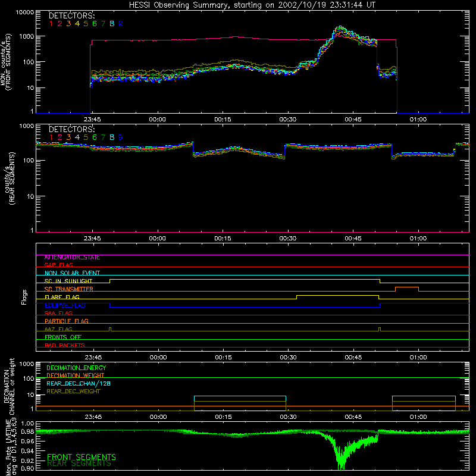Select detector 9 in rear segments legend
The width and height of the screenshot is (476, 476).
tap(121, 137)
